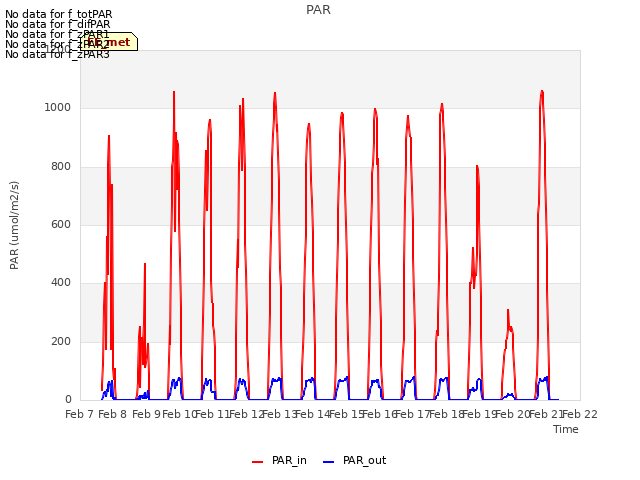This screenshot has width=640, height=480.
Task: Click the yellow met annotation box
Action: pos(109,42)
